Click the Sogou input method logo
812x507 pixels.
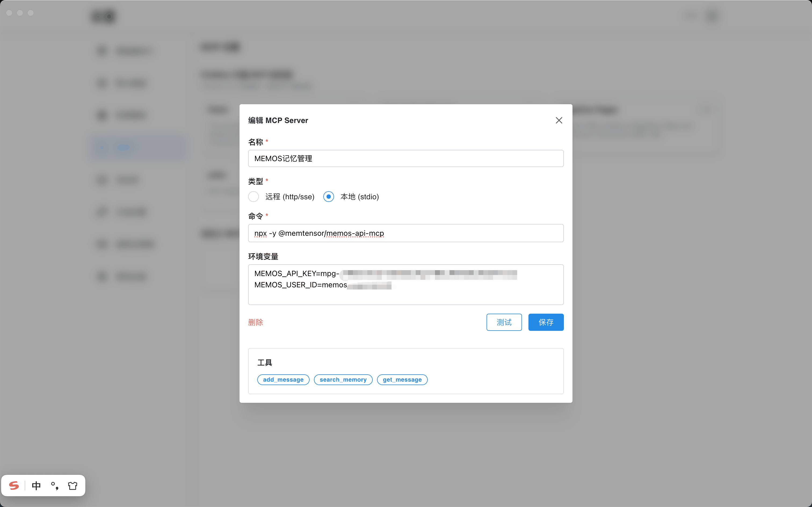[13, 485]
